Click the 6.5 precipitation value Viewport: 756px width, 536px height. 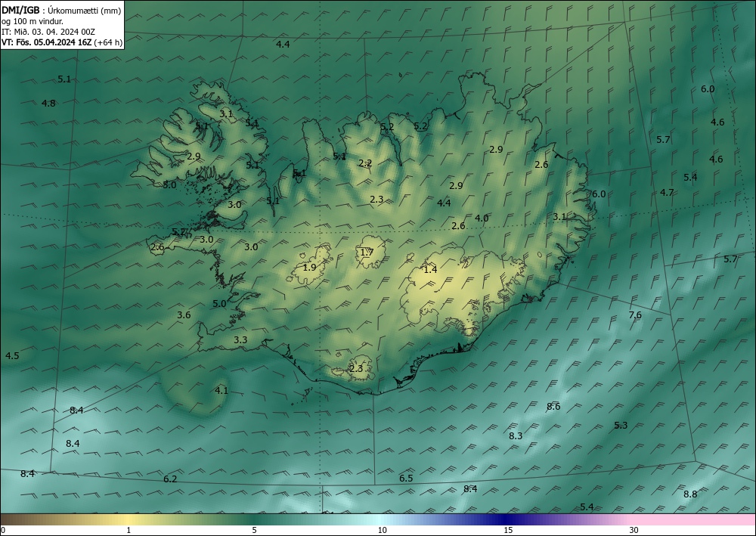click(x=406, y=478)
